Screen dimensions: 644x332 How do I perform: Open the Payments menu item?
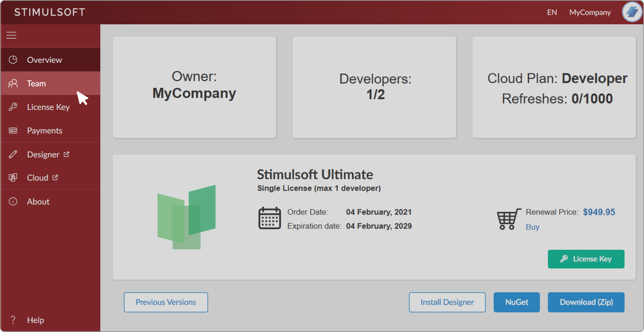point(45,131)
